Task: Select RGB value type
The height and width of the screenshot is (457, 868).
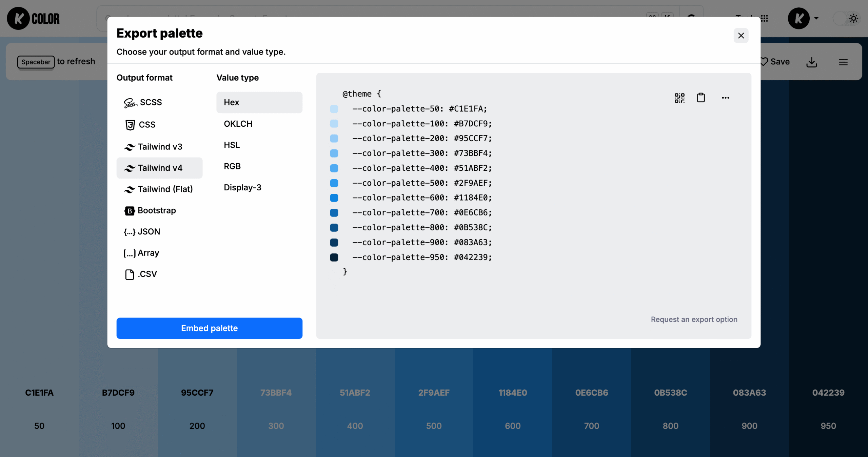Action: coord(259,166)
